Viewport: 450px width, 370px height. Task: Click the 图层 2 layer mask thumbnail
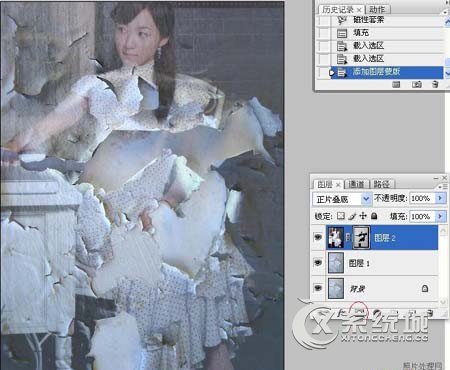[361, 238]
